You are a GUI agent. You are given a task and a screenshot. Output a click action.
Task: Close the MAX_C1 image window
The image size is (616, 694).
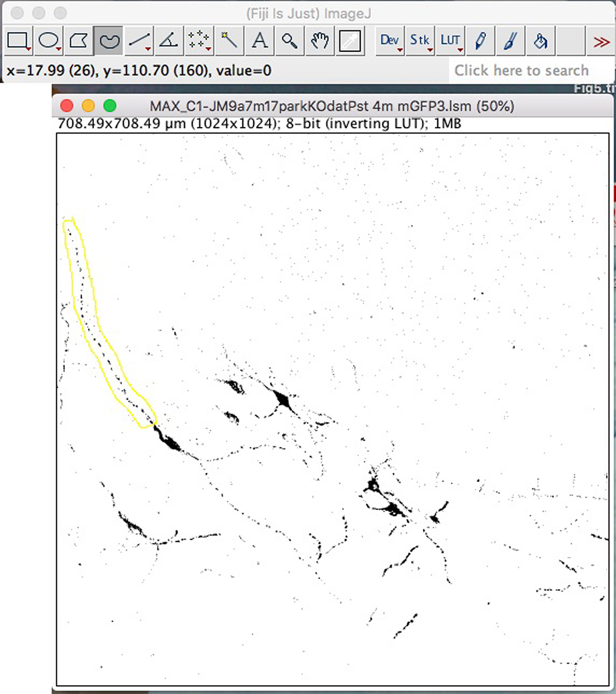coord(67,106)
